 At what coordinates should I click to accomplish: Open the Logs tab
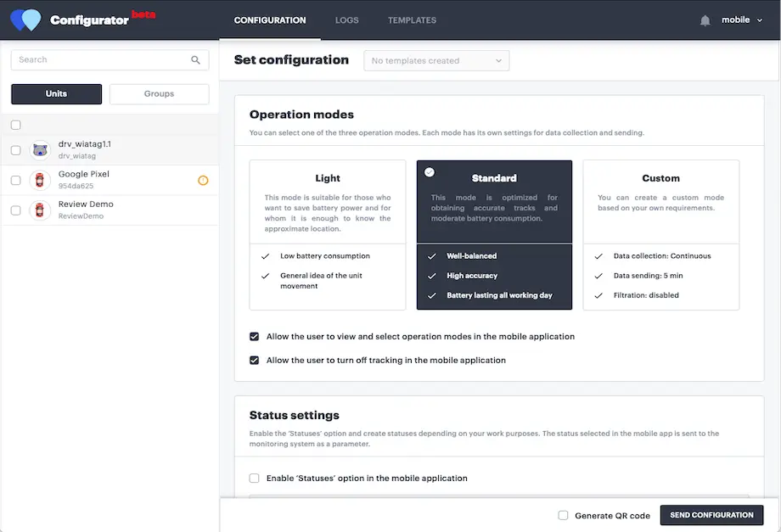click(x=346, y=20)
